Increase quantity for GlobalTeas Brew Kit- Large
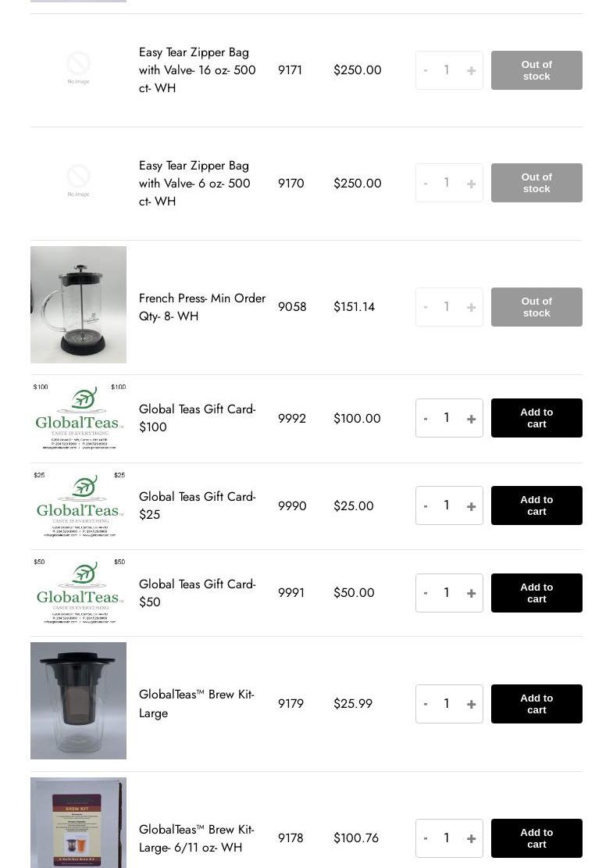The height and width of the screenshot is (868, 613). tap(471, 704)
